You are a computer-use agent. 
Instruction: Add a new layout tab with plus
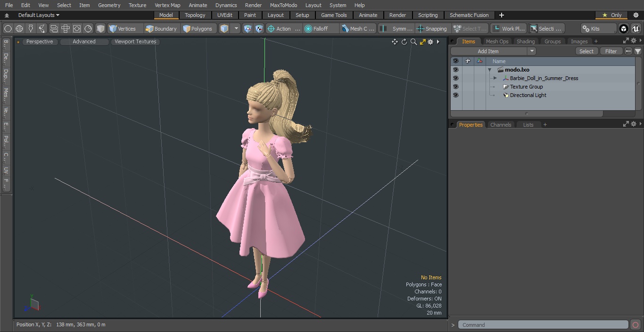[502, 15]
